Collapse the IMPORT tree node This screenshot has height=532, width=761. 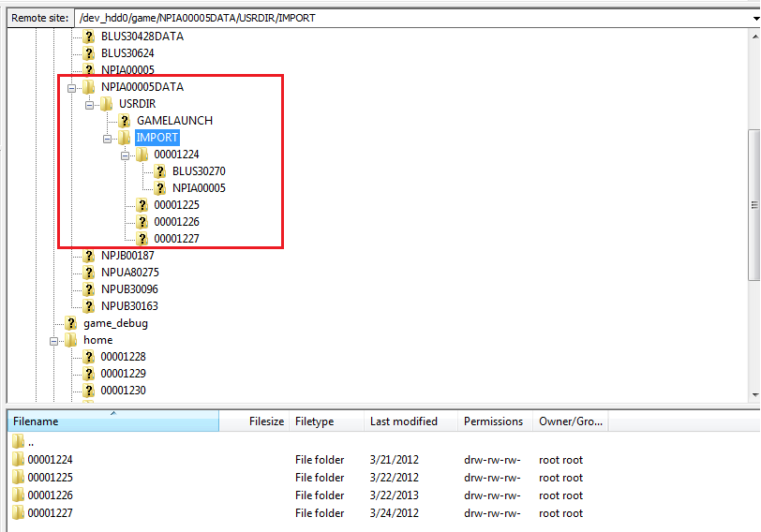(x=107, y=140)
